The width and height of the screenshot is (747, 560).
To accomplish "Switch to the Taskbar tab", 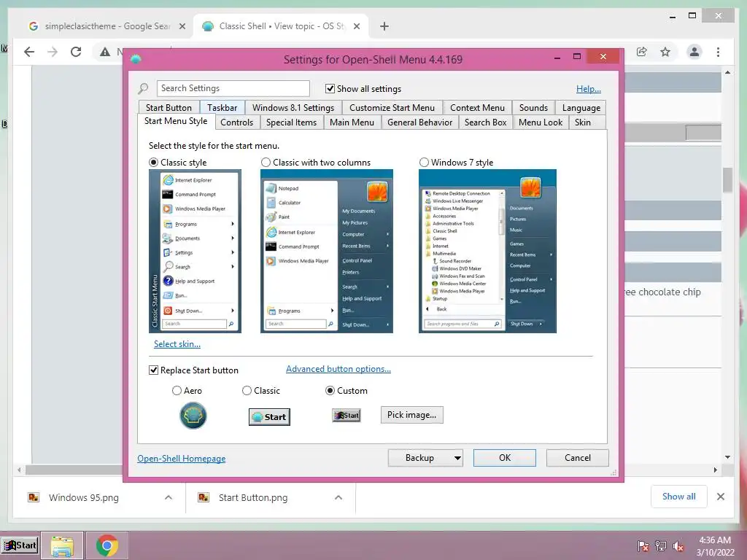I will pos(222,108).
